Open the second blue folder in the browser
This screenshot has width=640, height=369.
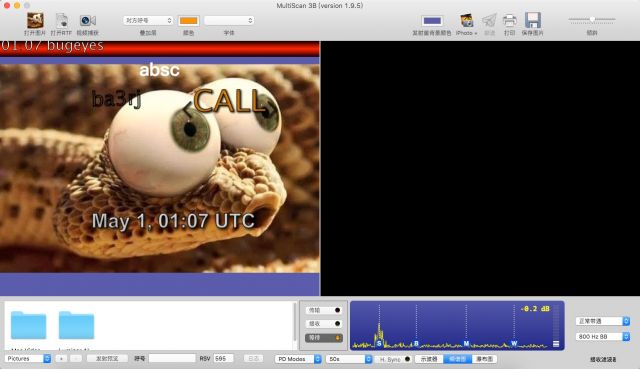pos(76,325)
